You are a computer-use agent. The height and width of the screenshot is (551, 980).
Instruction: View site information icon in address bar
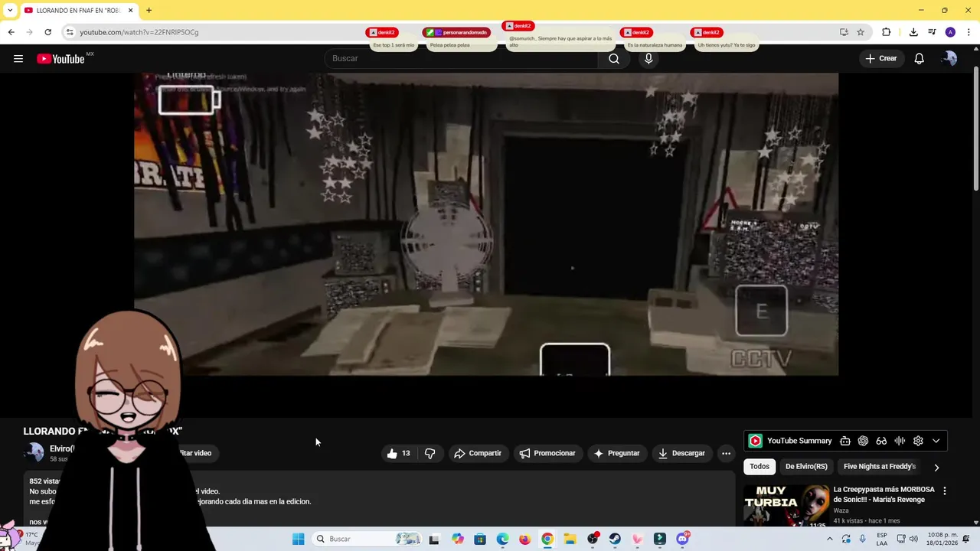69,32
